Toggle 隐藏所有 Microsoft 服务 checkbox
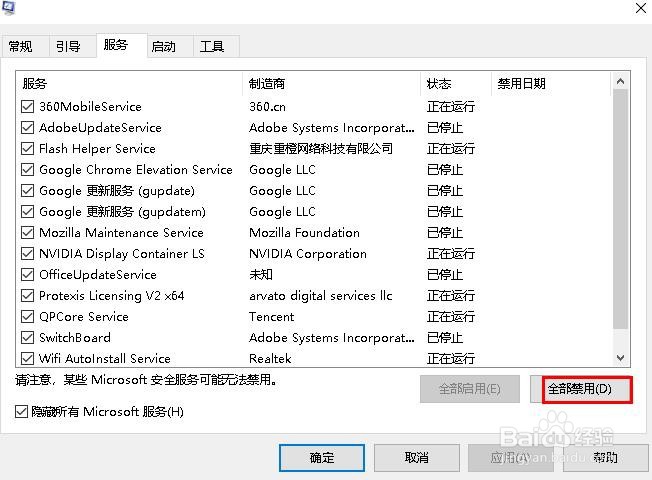 [x=21, y=412]
